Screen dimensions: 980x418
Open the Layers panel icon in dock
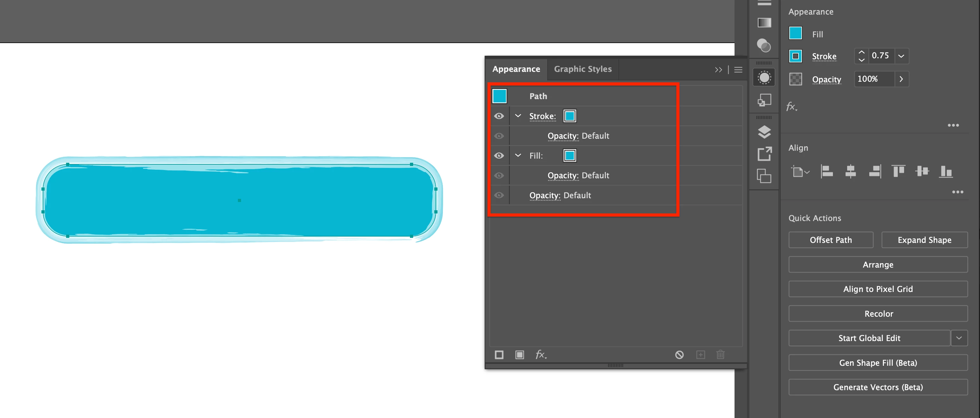point(764,132)
